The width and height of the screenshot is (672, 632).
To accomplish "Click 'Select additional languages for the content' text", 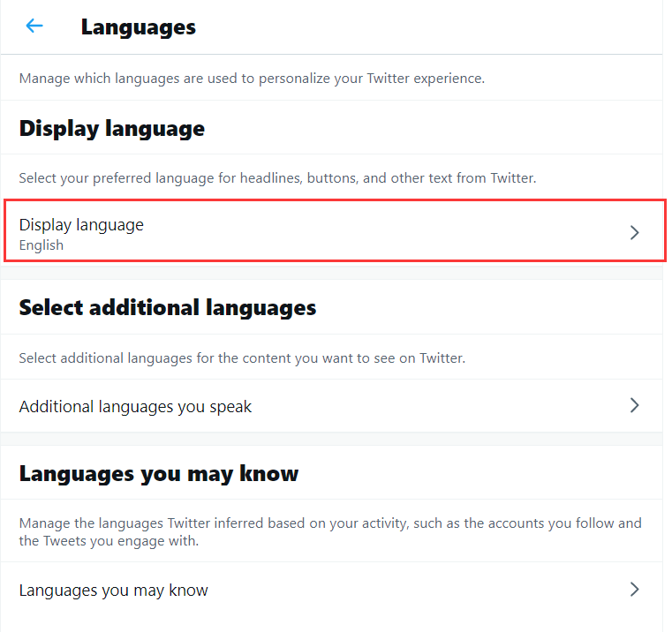I will [x=242, y=358].
